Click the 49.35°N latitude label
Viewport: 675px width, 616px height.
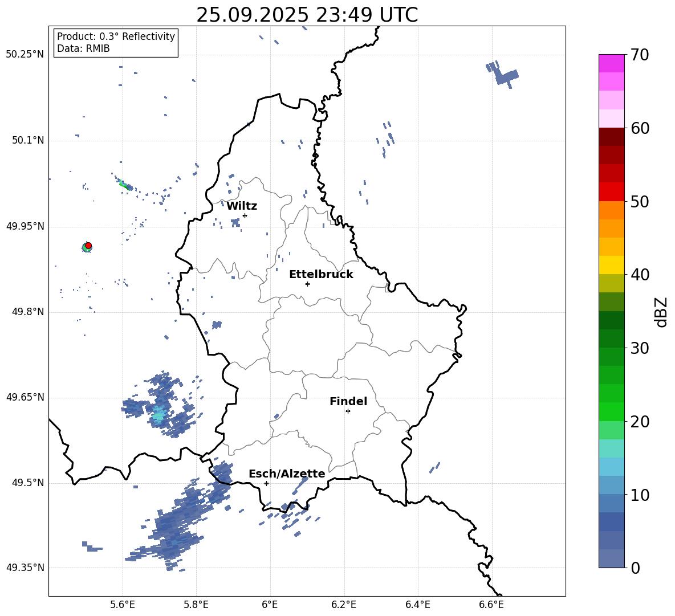25,568
